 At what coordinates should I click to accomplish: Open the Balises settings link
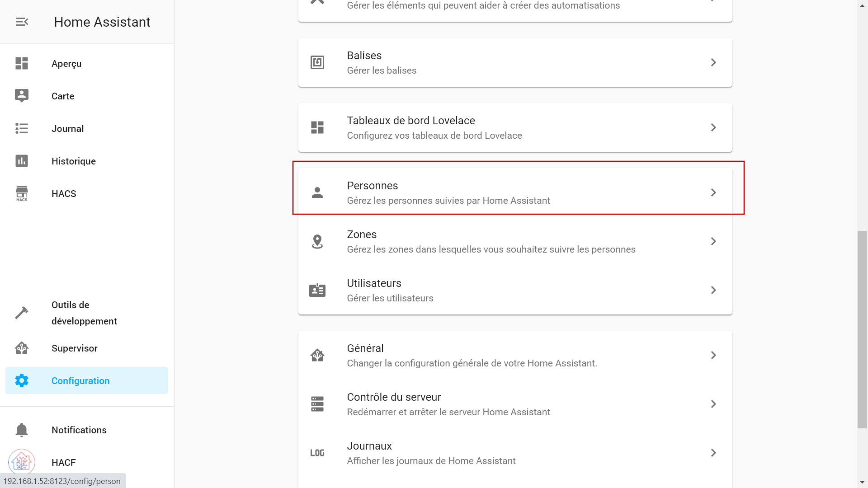(515, 62)
